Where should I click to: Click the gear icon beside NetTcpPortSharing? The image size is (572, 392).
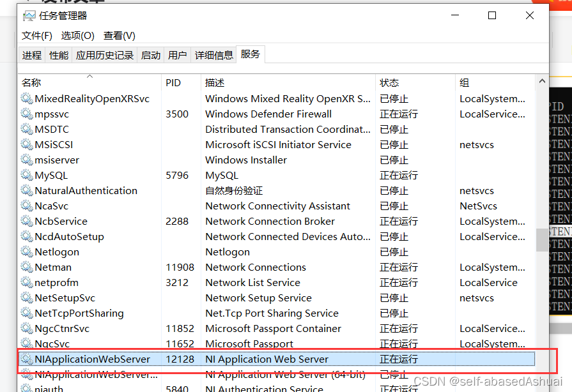coord(27,313)
